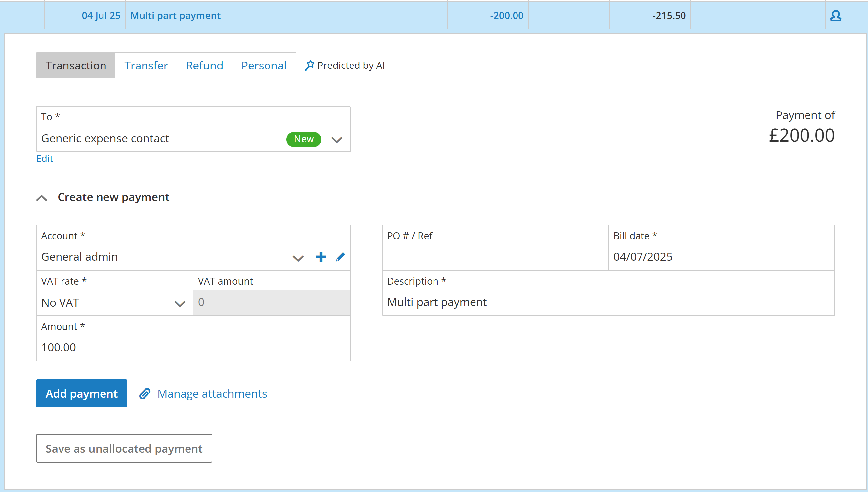The image size is (868, 492).
Task: Click the plus icon to add an account
Action: 321,257
